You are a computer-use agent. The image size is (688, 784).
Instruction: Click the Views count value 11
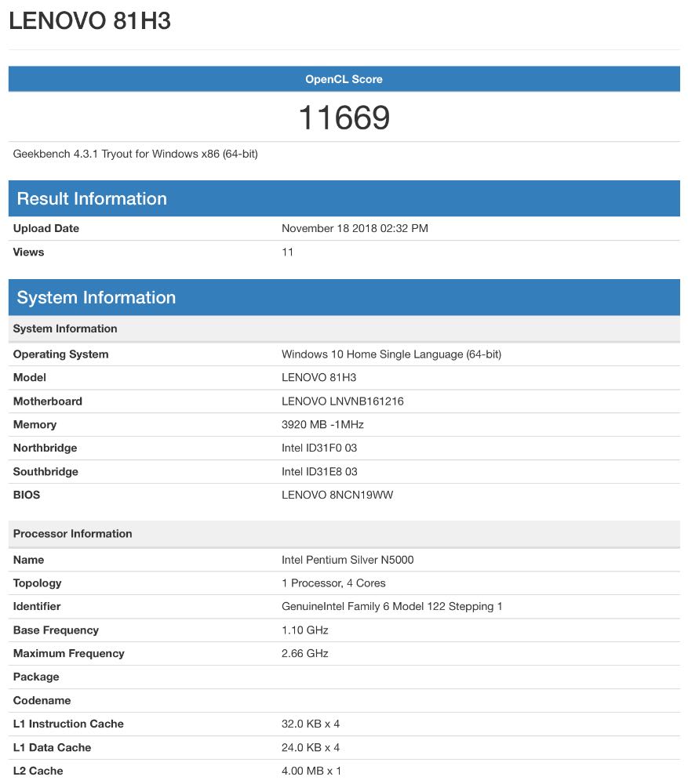click(x=287, y=252)
